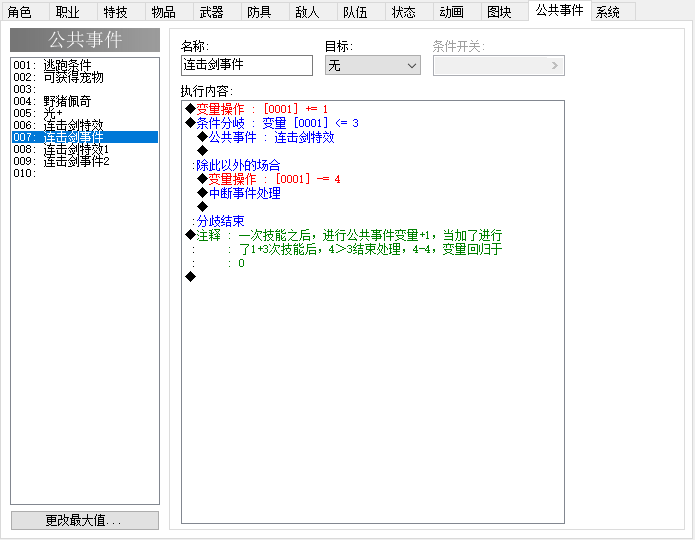Select the blank command line after 公共事件：连击剑特效
This screenshot has height=540, width=695.
click(x=373, y=151)
